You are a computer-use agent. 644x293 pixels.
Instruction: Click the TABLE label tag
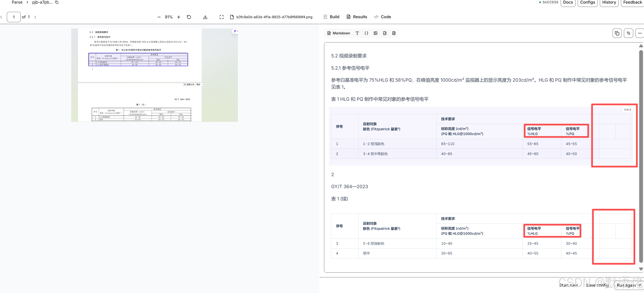pyautogui.click(x=627, y=110)
